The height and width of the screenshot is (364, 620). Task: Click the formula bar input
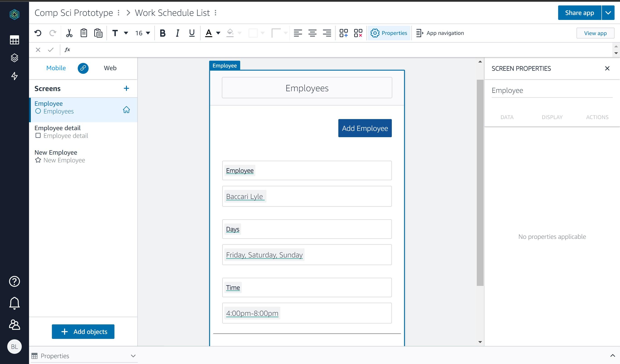[342, 50]
